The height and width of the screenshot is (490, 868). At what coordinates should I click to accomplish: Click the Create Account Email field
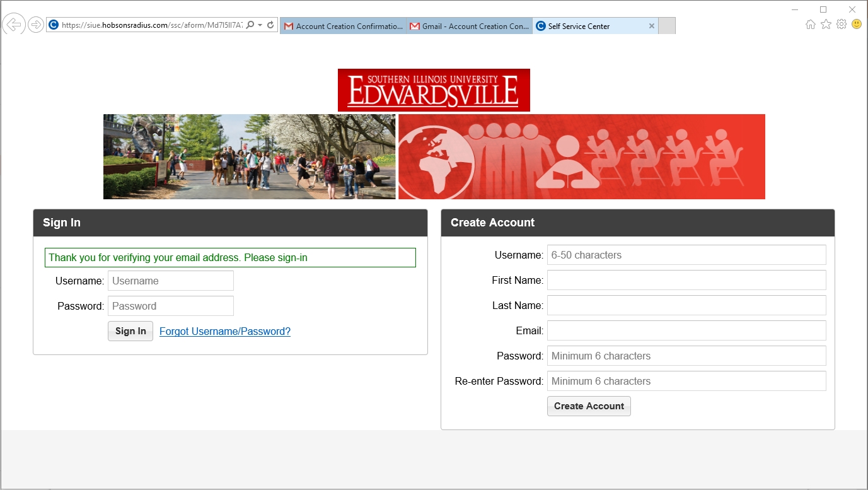point(686,330)
